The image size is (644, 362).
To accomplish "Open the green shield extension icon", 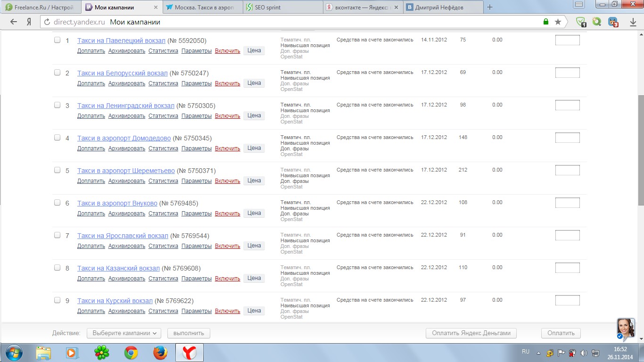I will [581, 22].
